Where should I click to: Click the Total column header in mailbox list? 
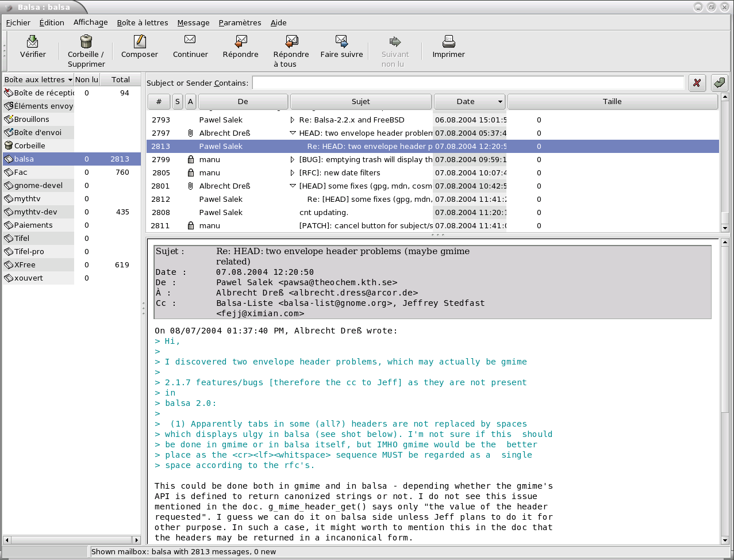[121, 79]
